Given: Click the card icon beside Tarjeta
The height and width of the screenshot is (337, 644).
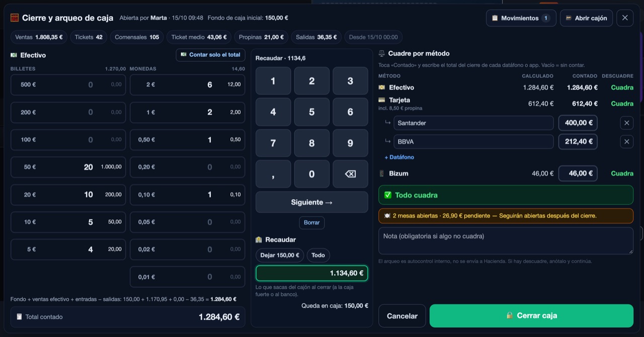Looking at the screenshot, I should tap(382, 100).
